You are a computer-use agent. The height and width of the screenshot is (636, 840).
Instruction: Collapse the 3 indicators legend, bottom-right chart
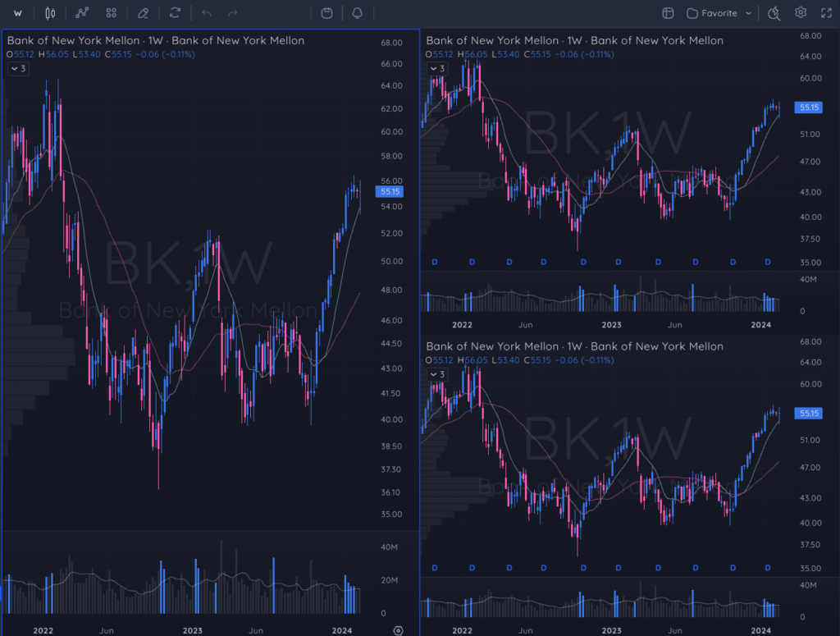[x=436, y=374]
